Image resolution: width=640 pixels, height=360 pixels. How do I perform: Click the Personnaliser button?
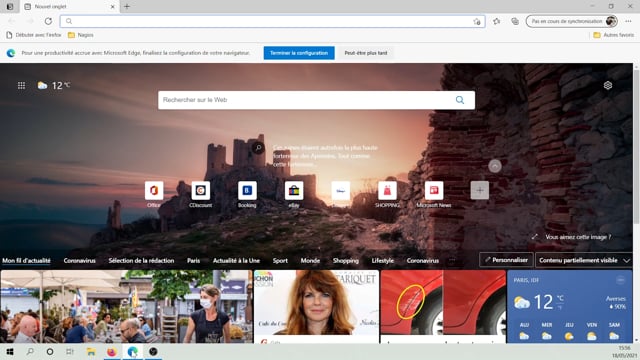coord(506,260)
